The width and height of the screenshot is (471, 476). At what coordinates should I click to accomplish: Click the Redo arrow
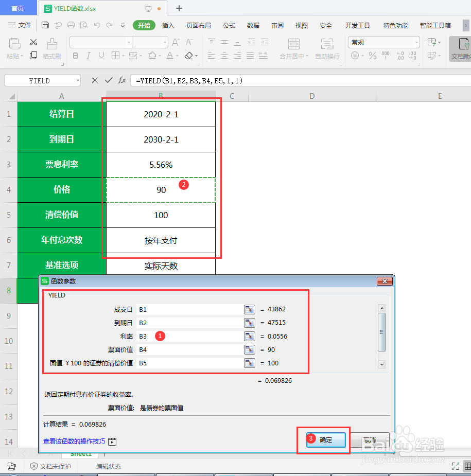click(x=109, y=25)
